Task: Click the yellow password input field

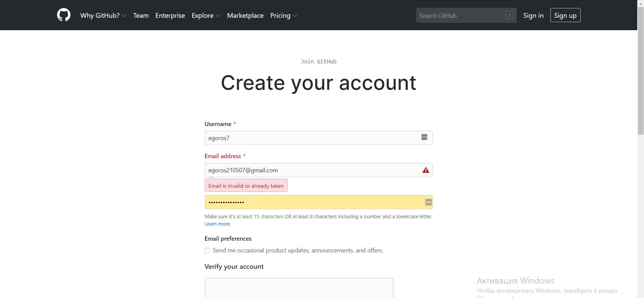Action: (x=318, y=202)
